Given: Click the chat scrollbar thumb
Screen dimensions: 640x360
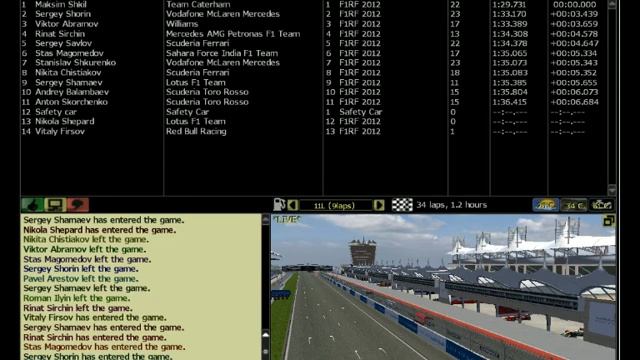Looking at the screenshot, I should tap(265, 344).
